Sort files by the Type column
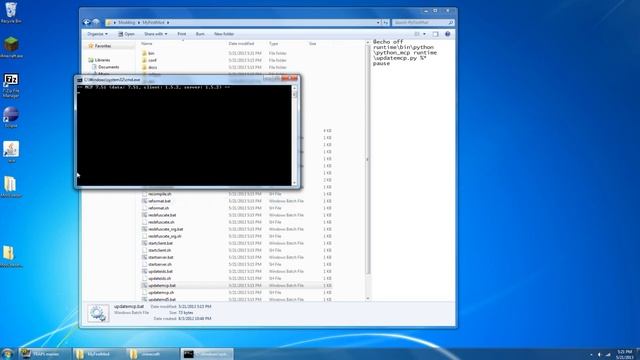This screenshot has width=640, height=360. (273, 44)
